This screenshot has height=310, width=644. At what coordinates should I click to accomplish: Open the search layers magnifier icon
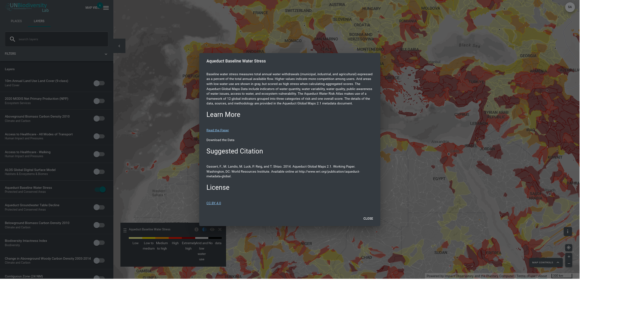point(12,39)
